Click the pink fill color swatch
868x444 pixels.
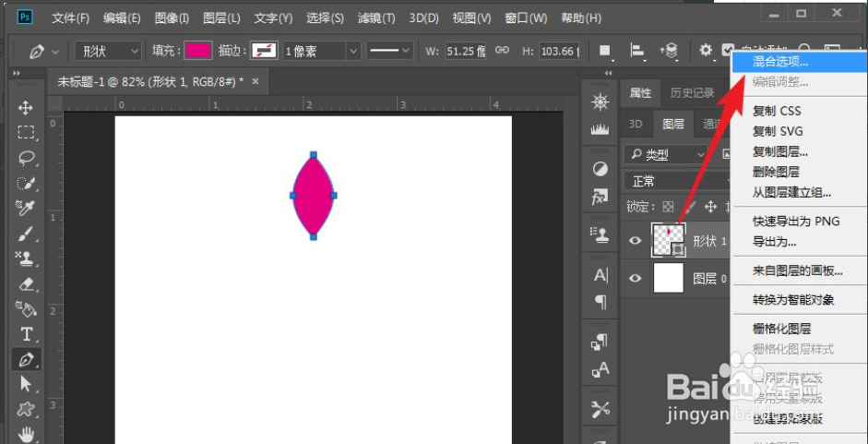(198, 51)
